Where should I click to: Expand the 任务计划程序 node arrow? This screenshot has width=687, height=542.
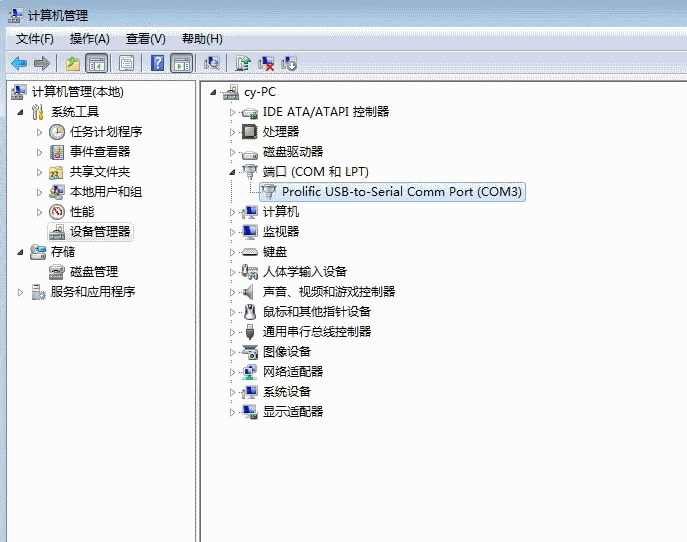39,132
